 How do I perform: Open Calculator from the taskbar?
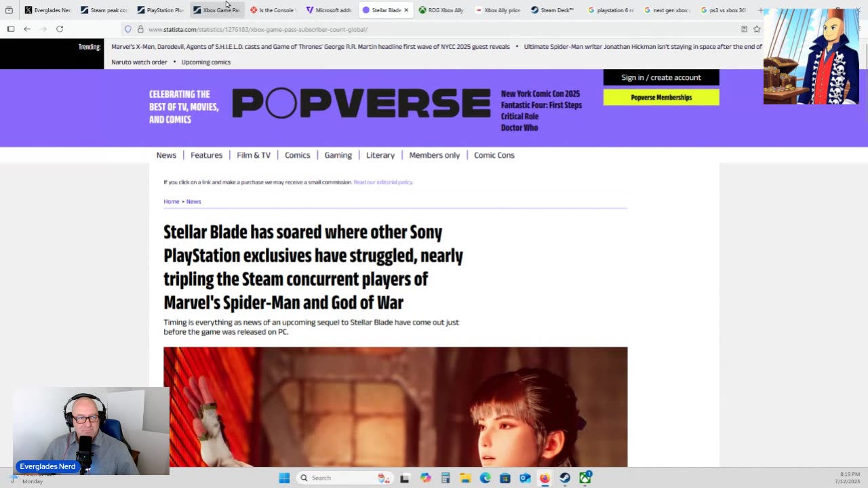(446, 478)
